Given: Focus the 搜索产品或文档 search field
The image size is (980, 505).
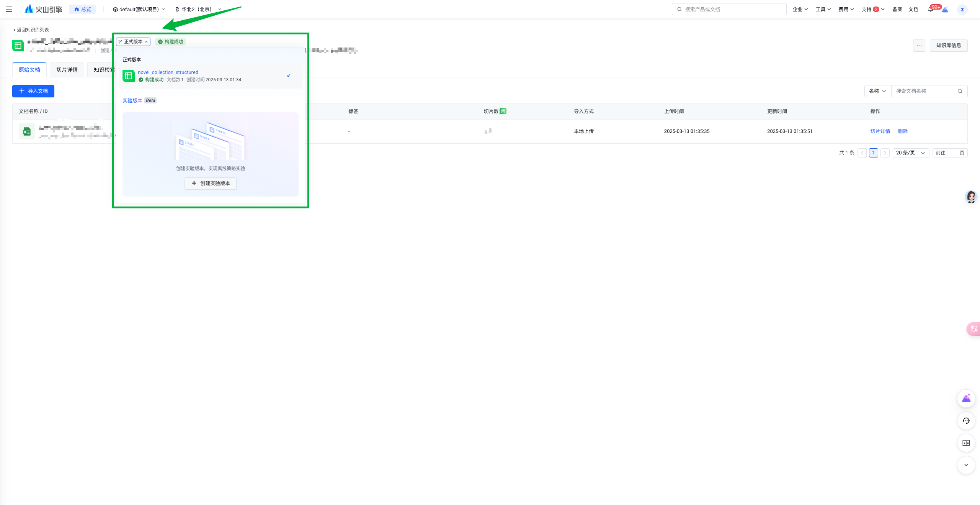Looking at the screenshot, I should point(729,9).
